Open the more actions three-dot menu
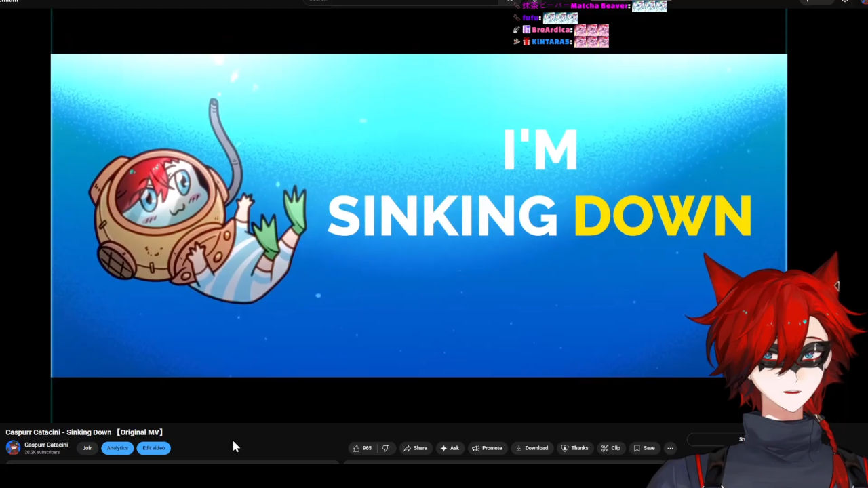The image size is (868, 488). click(x=670, y=448)
